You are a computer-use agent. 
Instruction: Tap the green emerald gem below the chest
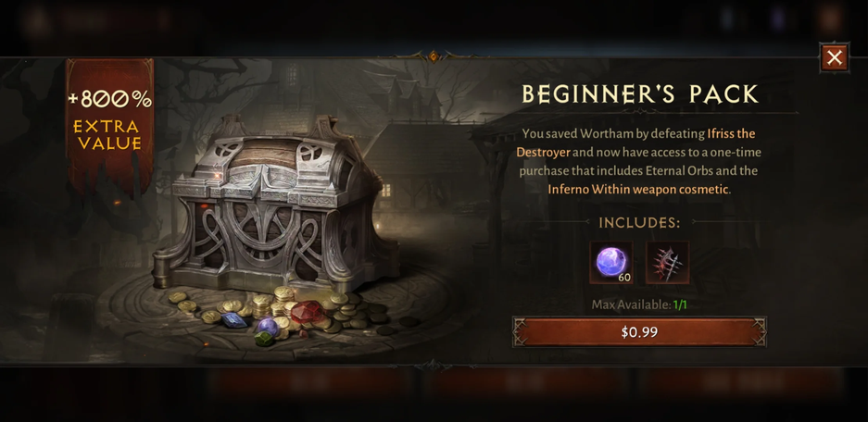tap(264, 339)
